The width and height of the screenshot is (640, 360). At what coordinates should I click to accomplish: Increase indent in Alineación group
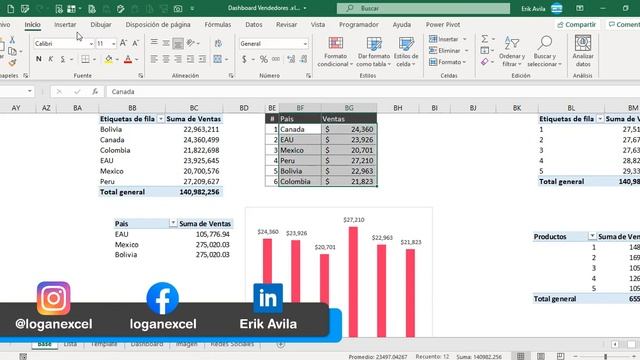click(x=202, y=60)
